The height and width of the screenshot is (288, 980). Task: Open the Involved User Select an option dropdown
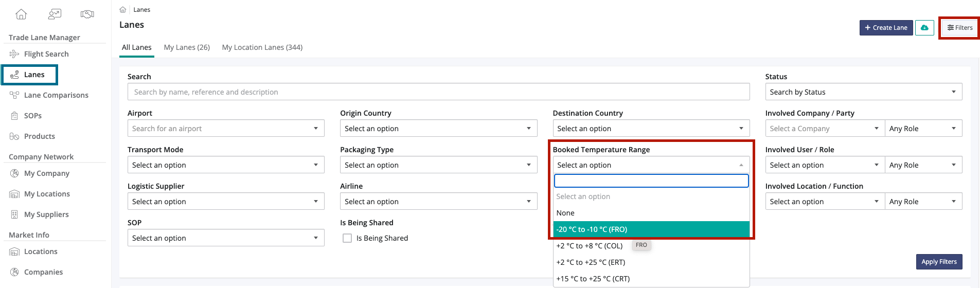point(825,165)
